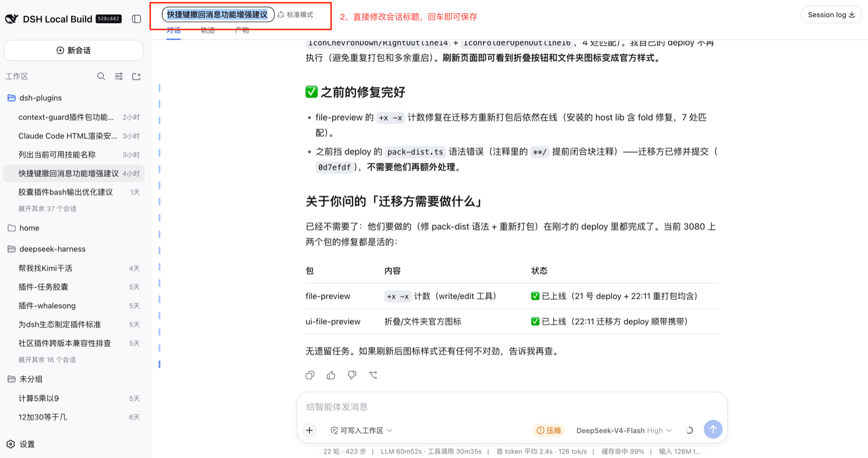Switch to the 轨迹 tab
The height and width of the screenshot is (458, 868).
[208, 30]
